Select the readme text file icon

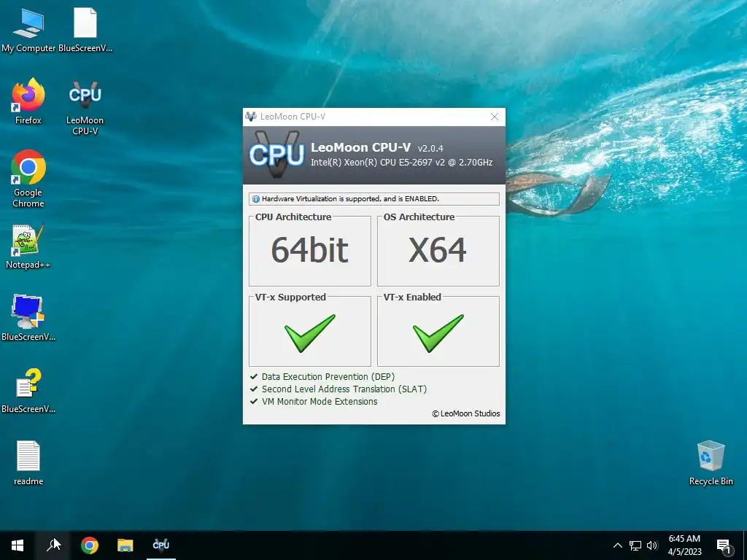28,463
